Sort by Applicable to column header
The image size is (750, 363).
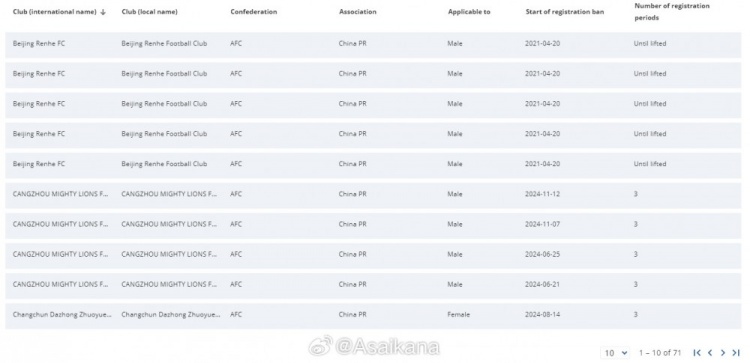[469, 12]
